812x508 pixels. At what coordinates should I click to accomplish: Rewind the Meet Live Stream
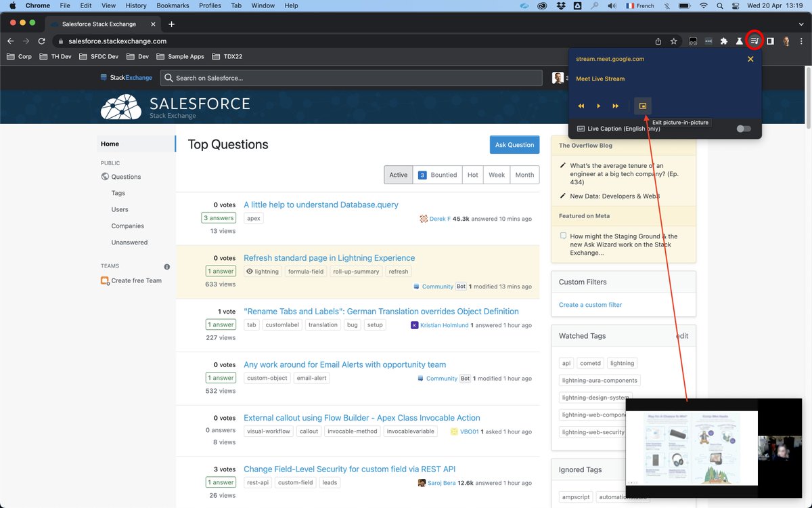pyautogui.click(x=581, y=106)
